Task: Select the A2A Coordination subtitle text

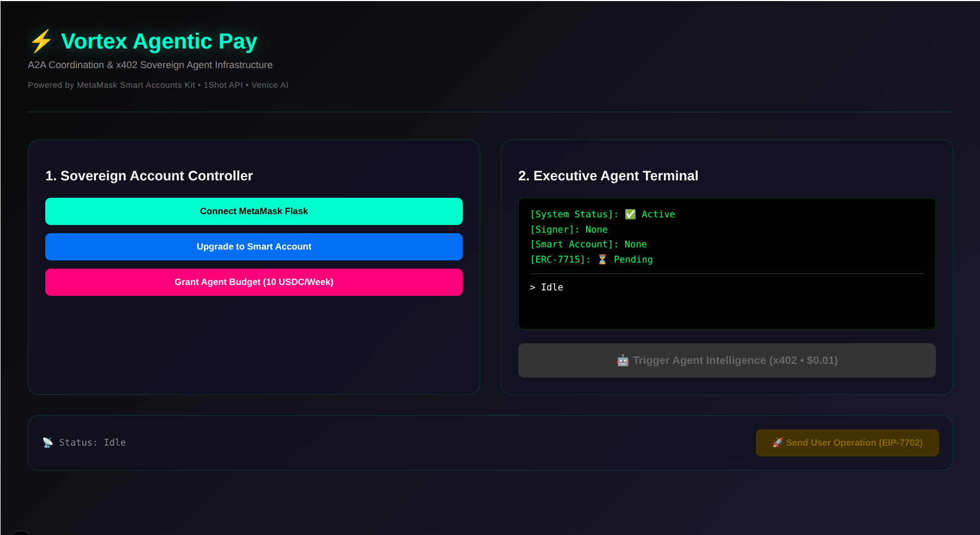Action: click(x=150, y=65)
